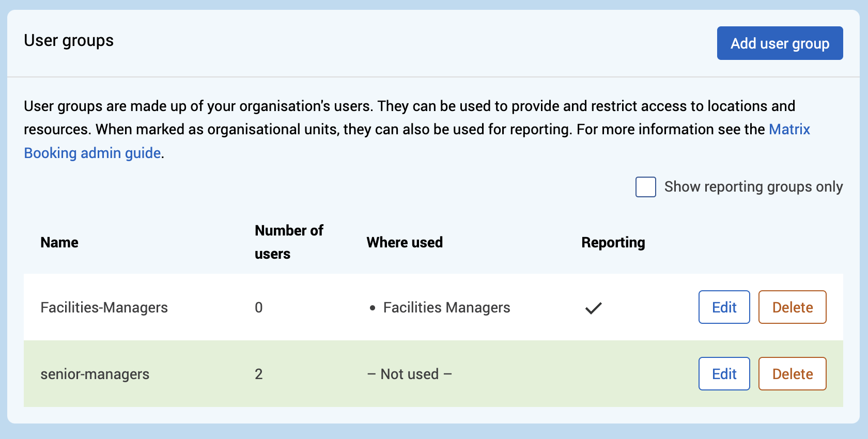
Task: Click the Show reporting groups only label
Action: [753, 187]
